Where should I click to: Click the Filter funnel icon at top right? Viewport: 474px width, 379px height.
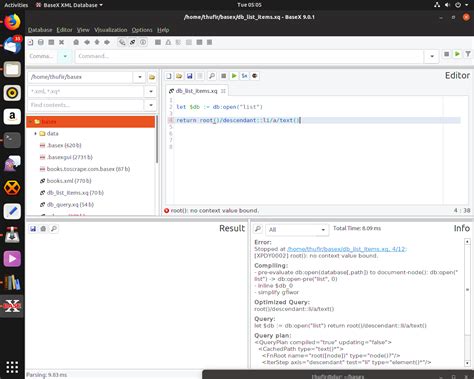click(x=468, y=54)
